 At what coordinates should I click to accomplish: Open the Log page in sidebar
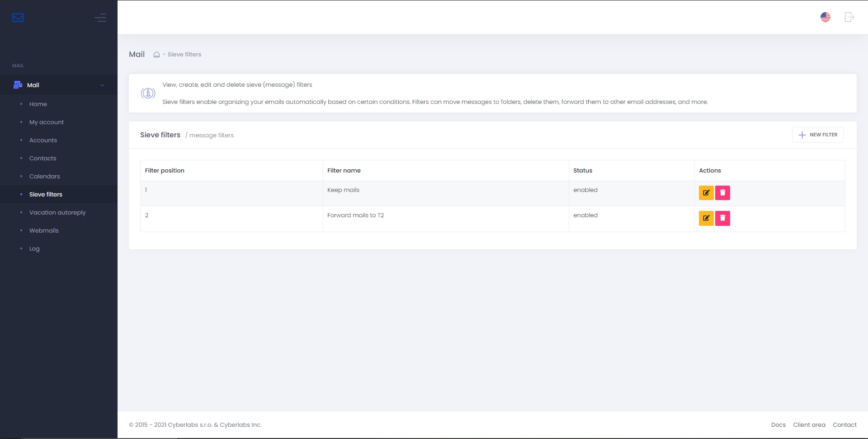(34, 249)
